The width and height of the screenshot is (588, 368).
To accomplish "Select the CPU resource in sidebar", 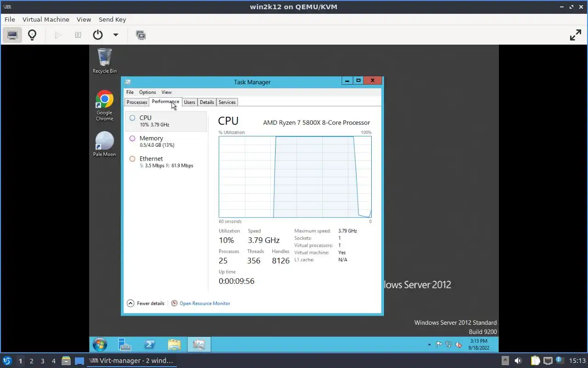I will [166, 121].
